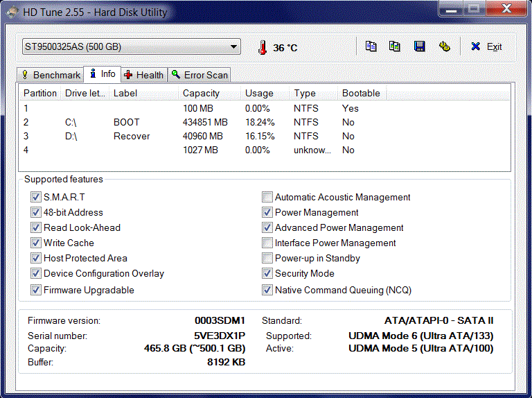
Task: Click the serial number value 5VE3DX1P
Action: (x=220, y=336)
